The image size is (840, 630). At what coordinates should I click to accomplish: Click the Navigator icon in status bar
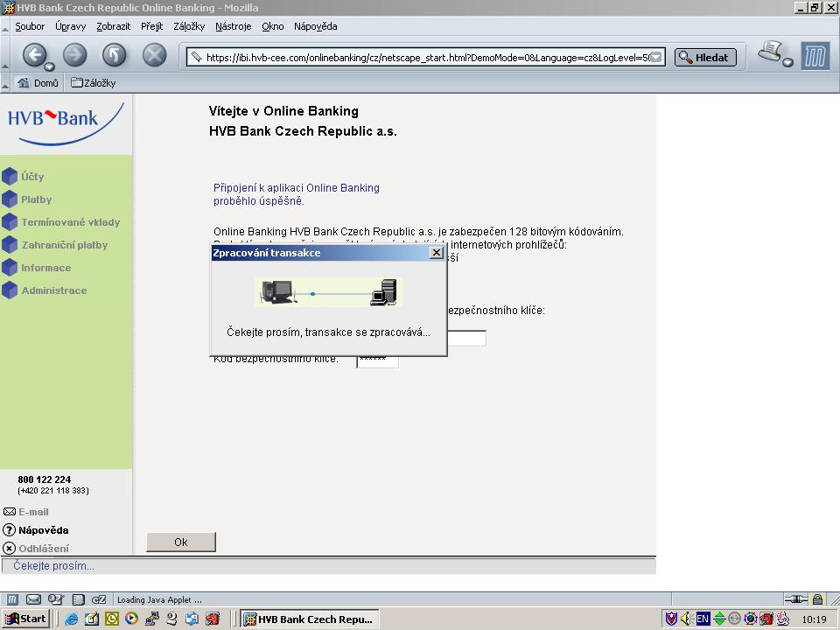pyautogui.click(x=12, y=599)
